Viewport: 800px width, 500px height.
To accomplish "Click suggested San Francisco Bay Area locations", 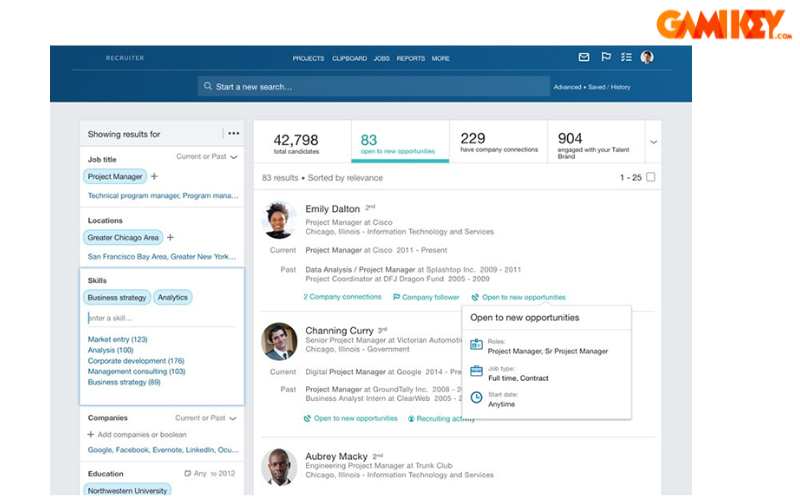I will tap(162, 257).
